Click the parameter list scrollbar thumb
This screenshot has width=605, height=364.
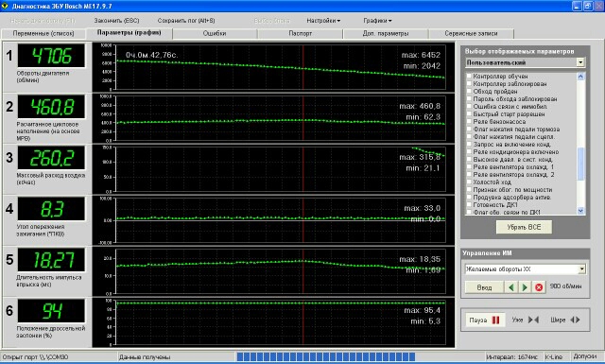(581, 164)
